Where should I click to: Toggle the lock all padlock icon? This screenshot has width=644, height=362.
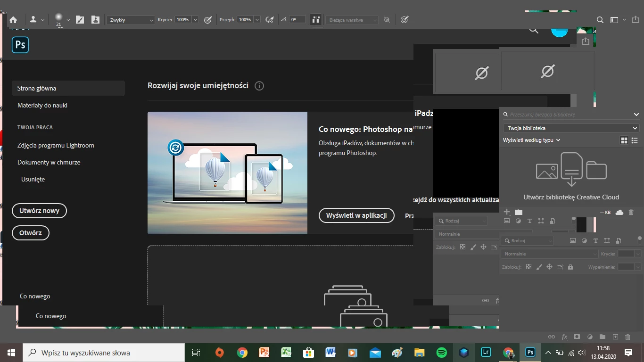point(570,267)
